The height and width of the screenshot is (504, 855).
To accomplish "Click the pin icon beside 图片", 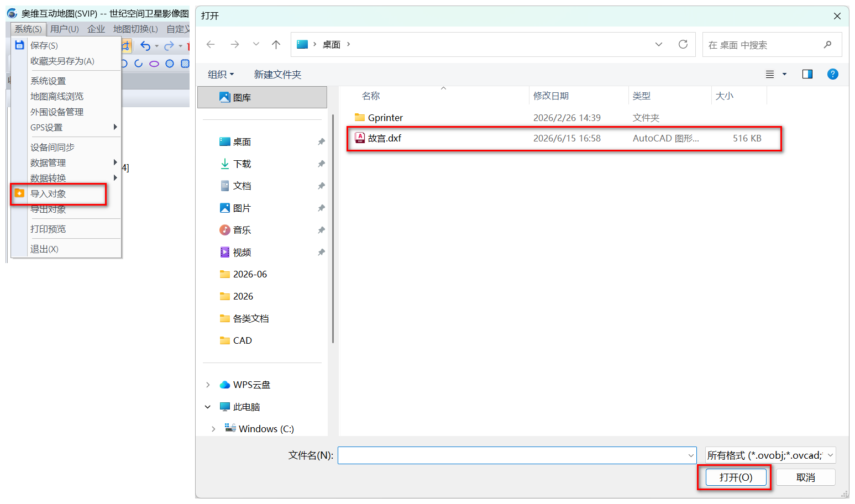I will coord(321,208).
